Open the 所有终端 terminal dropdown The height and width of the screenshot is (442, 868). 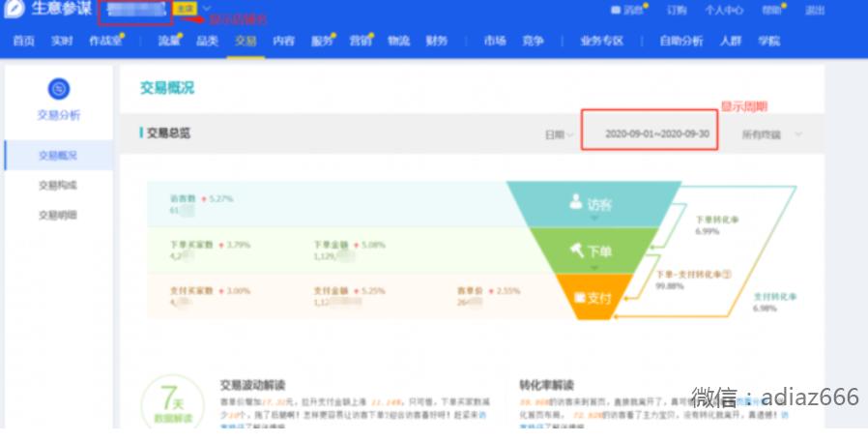pyautogui.click(x=771, y=134)
